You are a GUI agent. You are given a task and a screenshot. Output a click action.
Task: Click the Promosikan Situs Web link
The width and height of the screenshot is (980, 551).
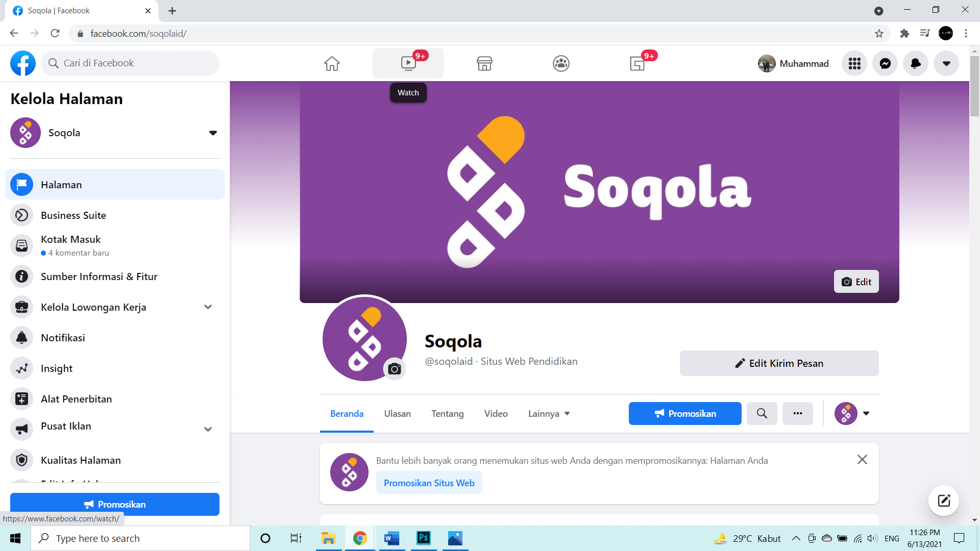(x=429, y=483)
